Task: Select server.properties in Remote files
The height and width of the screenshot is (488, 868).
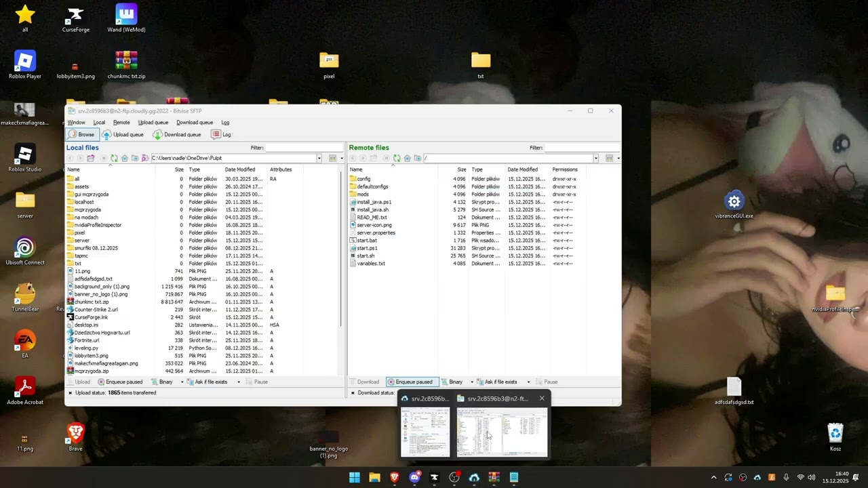Action: pyautogui.click(x=376, y=233)
